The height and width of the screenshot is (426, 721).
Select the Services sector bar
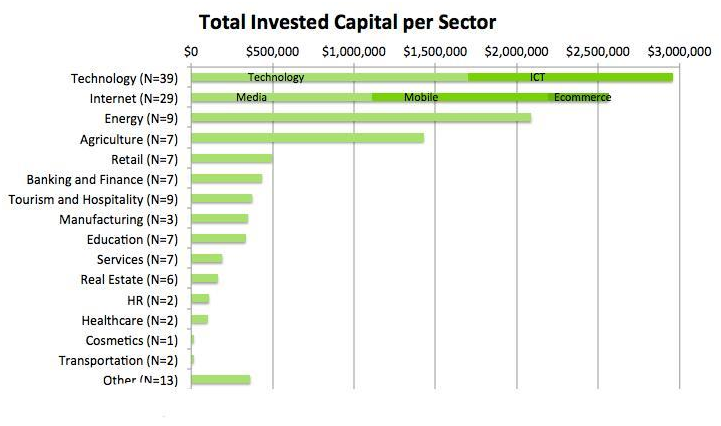[206, 259]
